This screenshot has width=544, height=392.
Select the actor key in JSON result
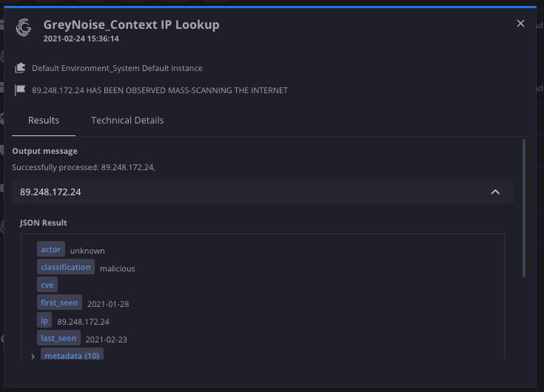click(51, 249)
